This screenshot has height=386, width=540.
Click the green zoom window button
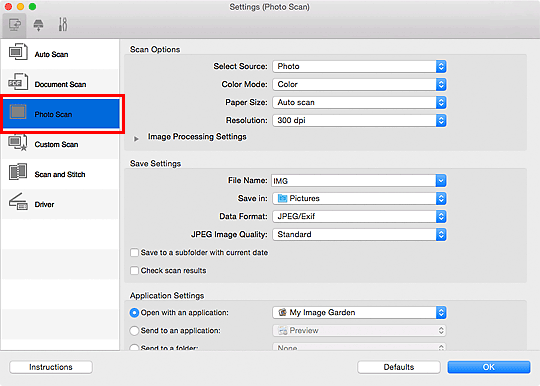32,7
